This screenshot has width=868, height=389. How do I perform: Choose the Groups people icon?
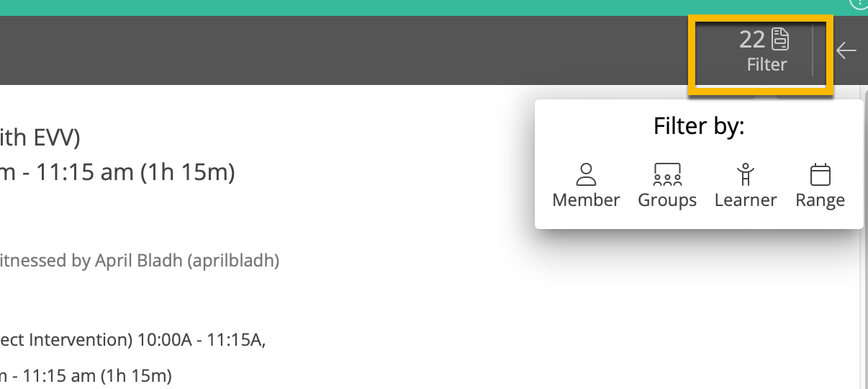coord(667,174)
